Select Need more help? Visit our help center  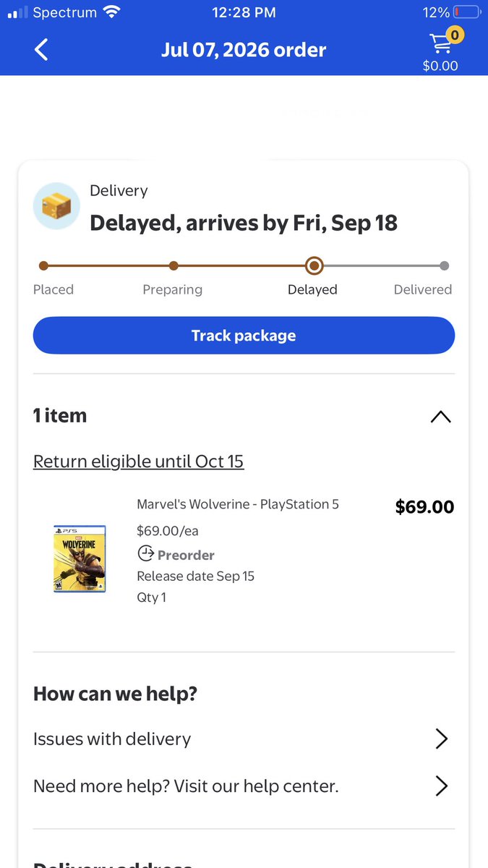244,786
